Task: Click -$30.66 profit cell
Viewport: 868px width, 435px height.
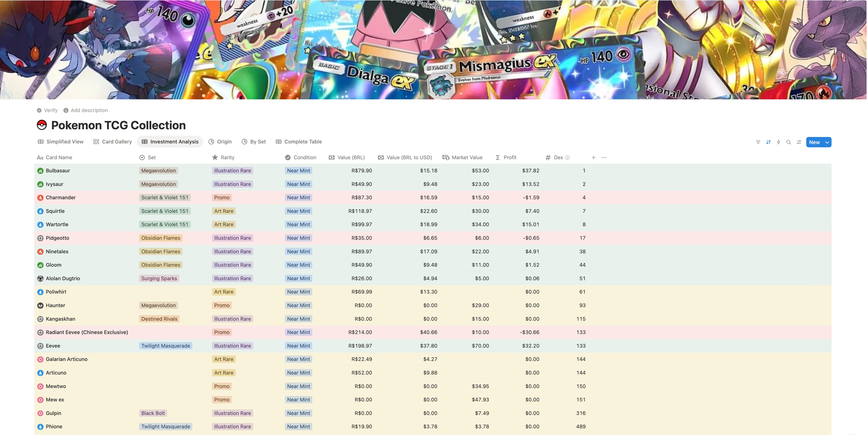Action: click(x=529, y=332)
